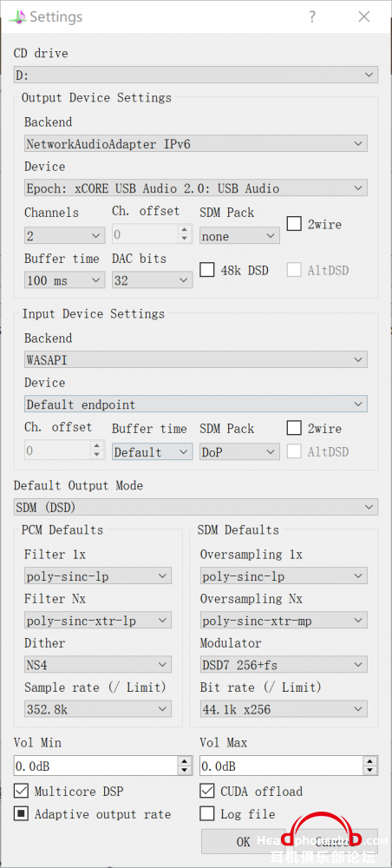
Task: Disable Multicore DSP option
Action: (x=21, y=791)
